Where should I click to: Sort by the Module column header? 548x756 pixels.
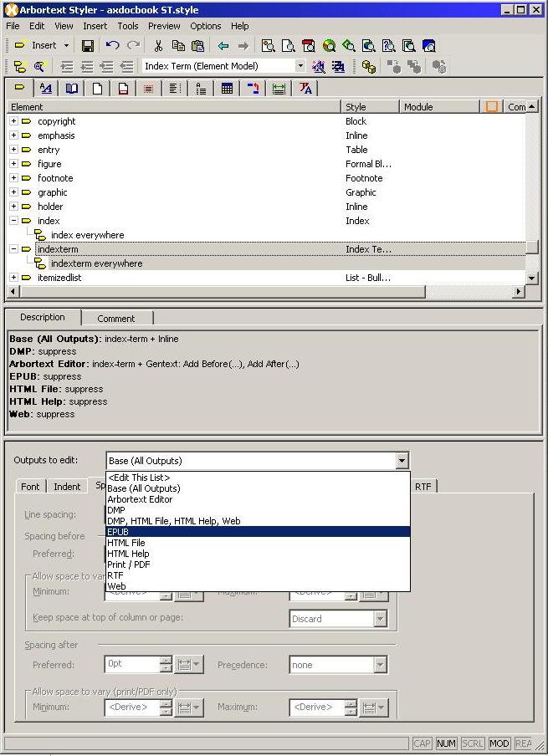click(x=439, y=107)
